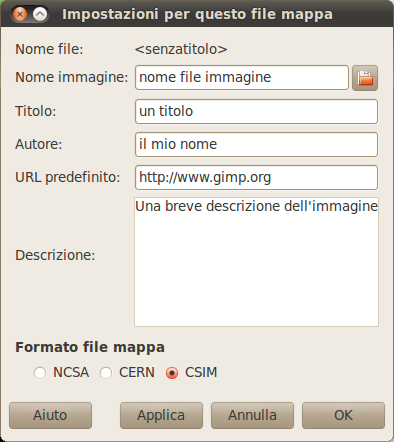Click the Autore: label
The height and width of the screenshot is (442, 394).
pos(39,144)
